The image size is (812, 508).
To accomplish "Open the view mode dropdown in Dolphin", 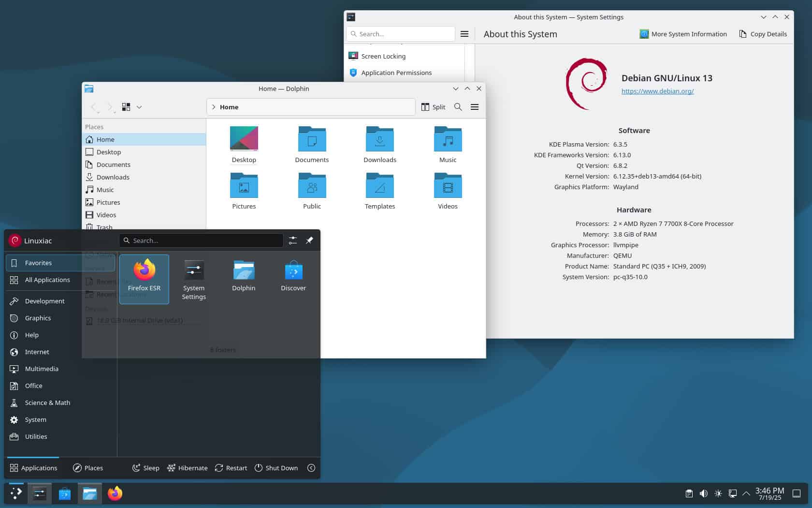I will click(139, 107).
